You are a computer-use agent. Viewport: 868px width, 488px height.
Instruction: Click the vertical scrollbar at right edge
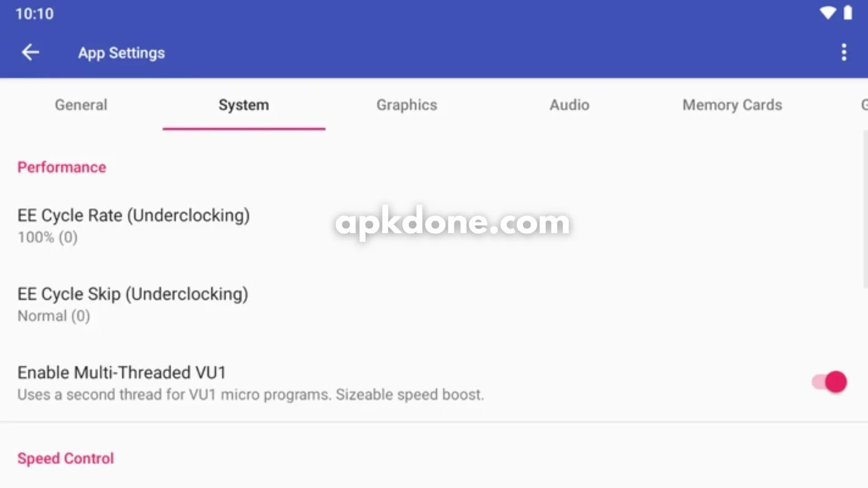tap(865, 209)
